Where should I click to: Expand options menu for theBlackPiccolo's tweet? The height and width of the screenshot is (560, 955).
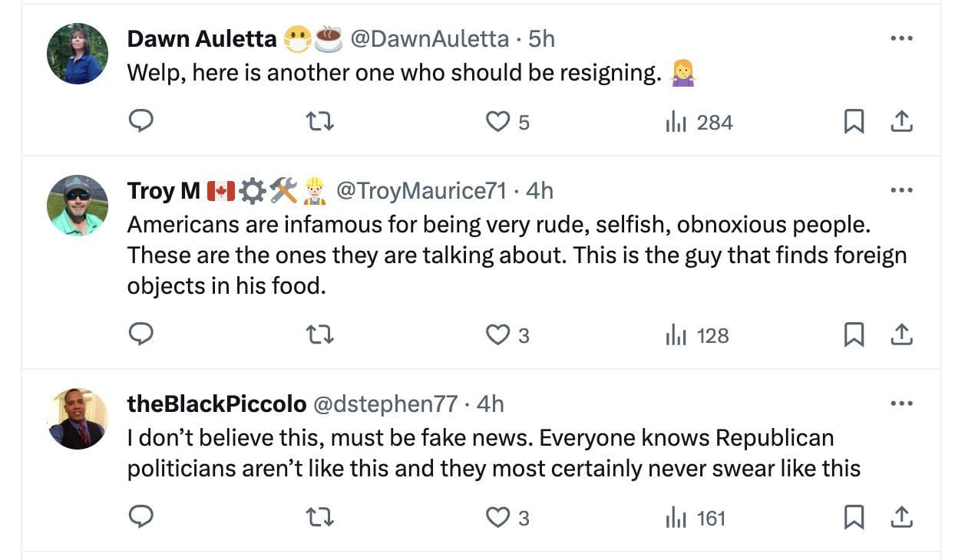tap(903, 403)
